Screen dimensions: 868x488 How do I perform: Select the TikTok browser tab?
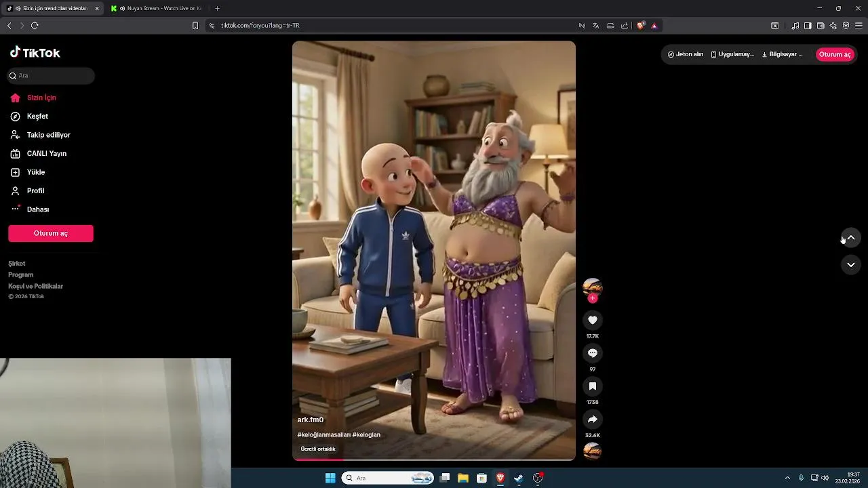[53, 8]
